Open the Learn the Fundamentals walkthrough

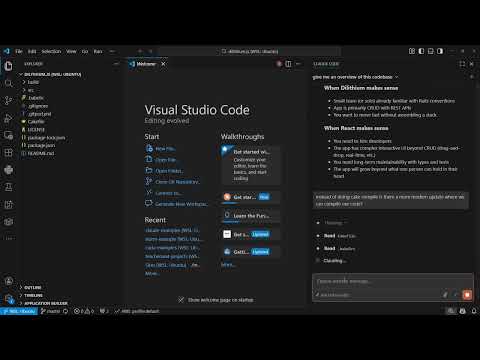251,216
